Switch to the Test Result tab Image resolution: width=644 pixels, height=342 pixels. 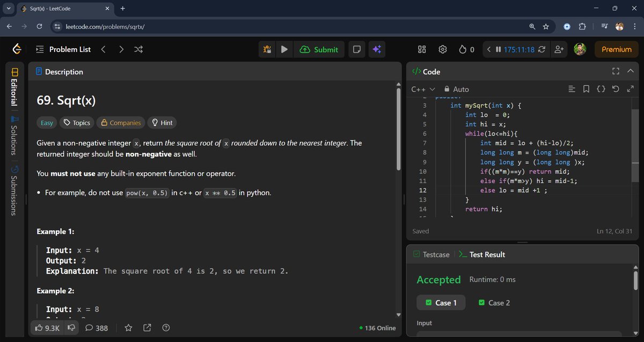(482, 255)
